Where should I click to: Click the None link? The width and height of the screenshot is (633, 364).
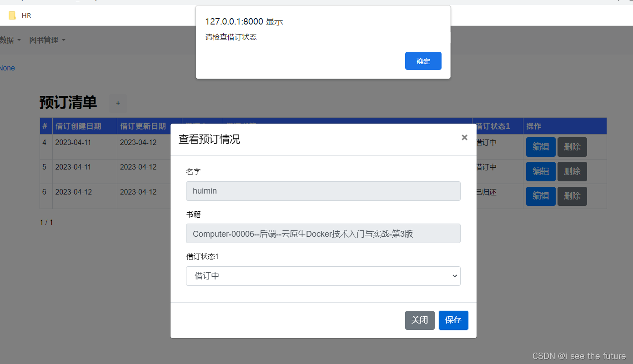click(x=7, y=68)
